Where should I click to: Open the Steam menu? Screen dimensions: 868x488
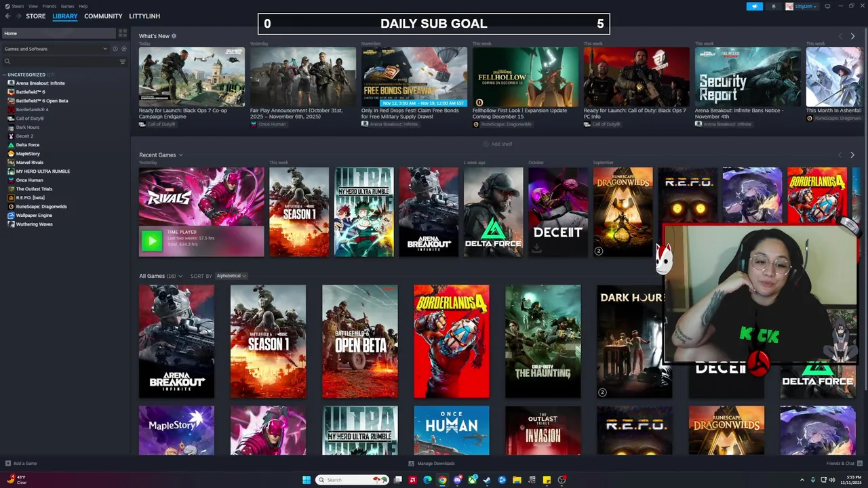point(14,6)
